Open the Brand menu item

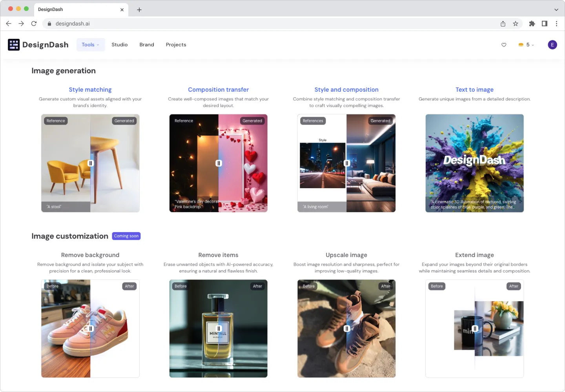point(147,45)
